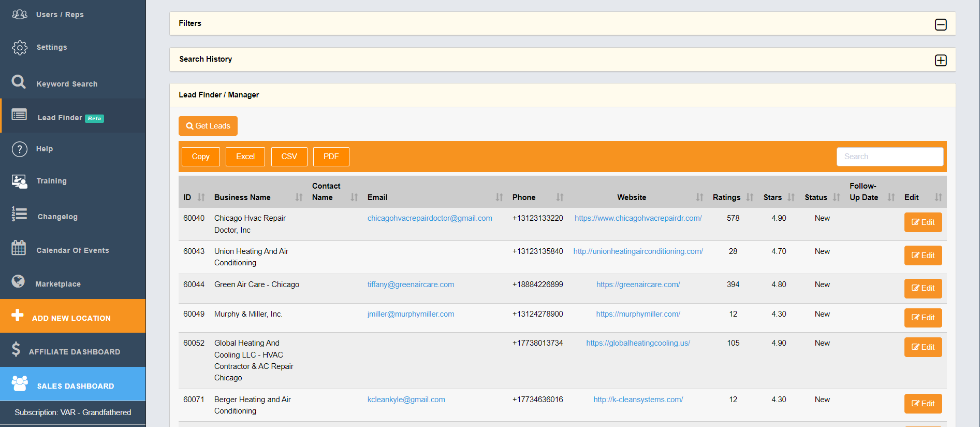Click the Affiliate Dashboard dollar icon
The image size is (980, 427).
click(x=16, y=349)
